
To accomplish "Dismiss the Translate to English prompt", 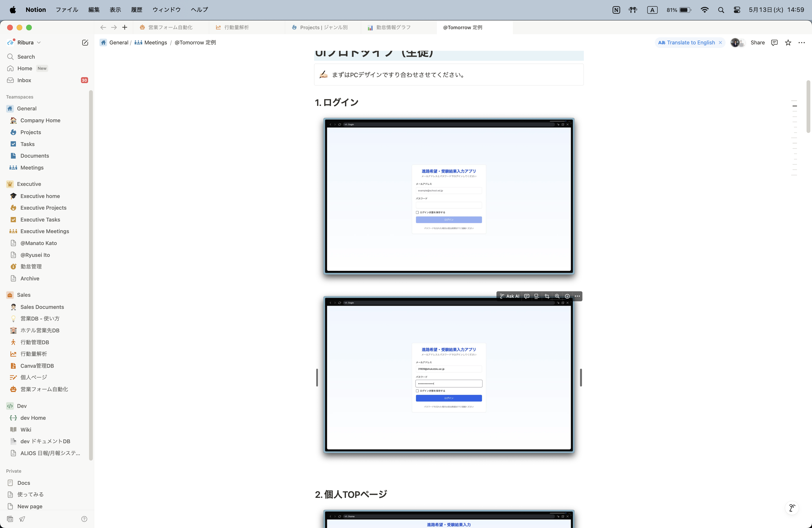I will click(x=720, y=42).
